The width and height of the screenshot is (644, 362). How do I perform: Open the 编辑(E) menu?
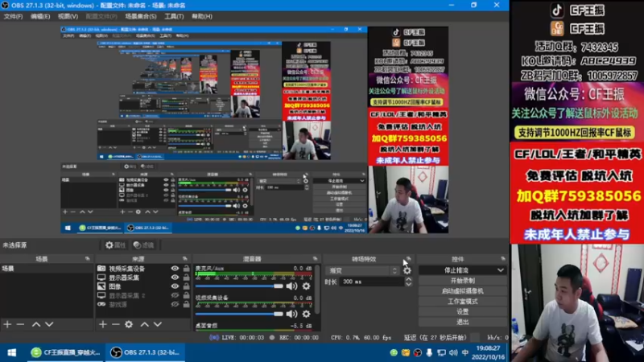tap(39, 16)
